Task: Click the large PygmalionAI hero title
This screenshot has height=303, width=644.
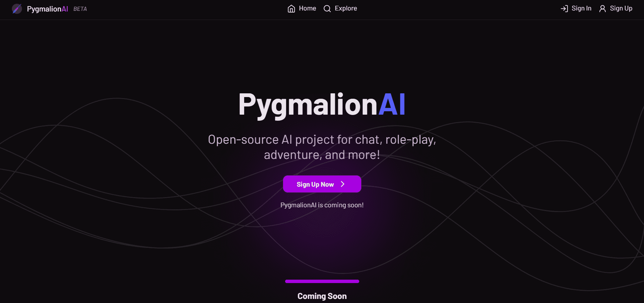Action: point(322,105)
